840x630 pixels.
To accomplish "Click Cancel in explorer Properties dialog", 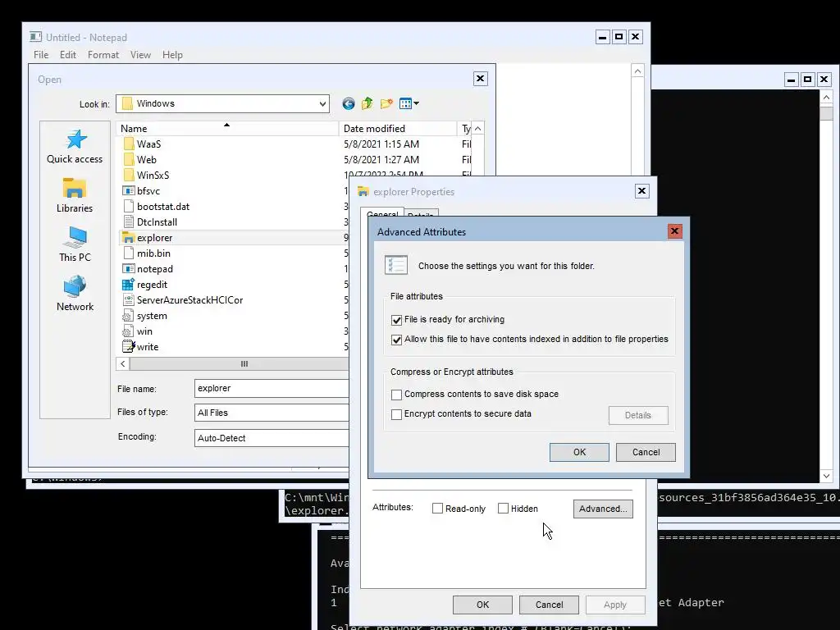I will click(x=549, y=605).
